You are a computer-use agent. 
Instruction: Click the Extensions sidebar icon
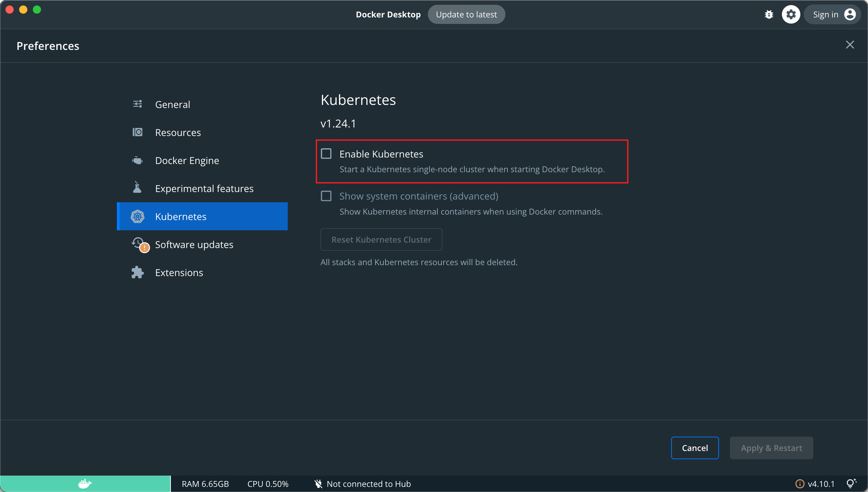click(x=138, y=273)
